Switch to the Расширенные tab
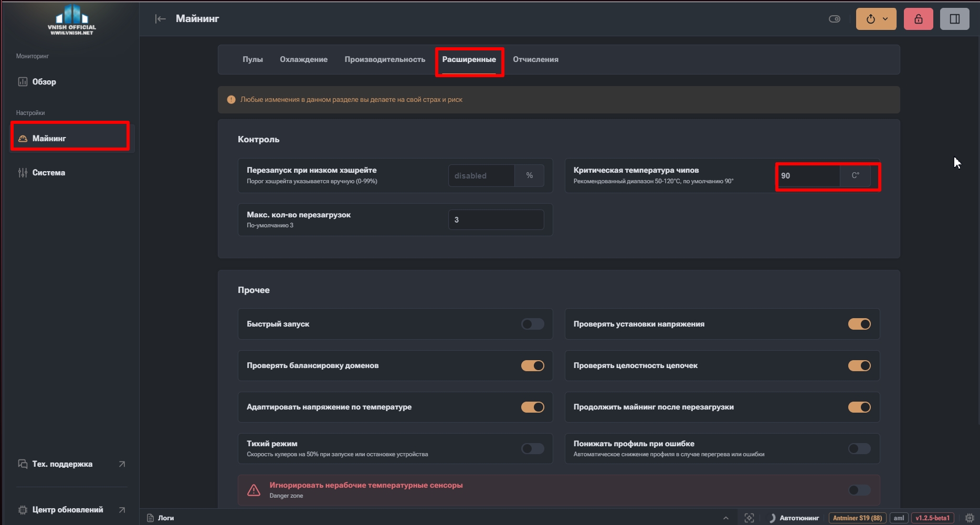 point(469,59)
